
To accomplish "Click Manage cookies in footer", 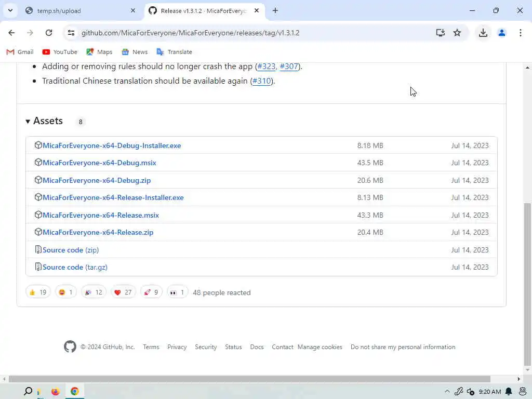I will pos(320,347).
